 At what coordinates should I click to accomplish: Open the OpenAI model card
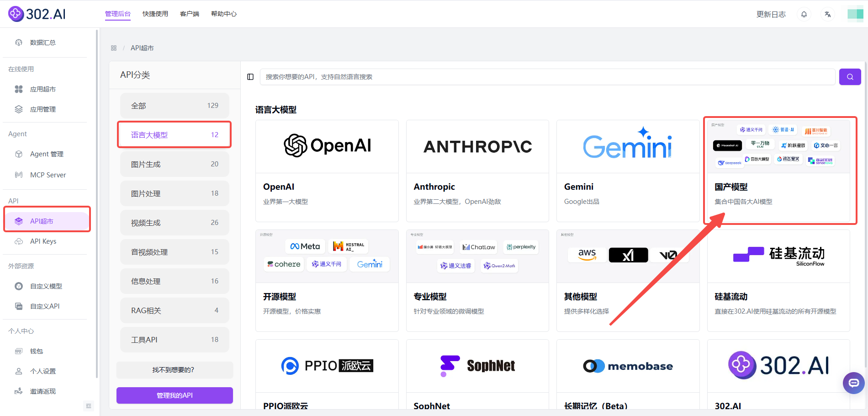click(x=327, y=171)
